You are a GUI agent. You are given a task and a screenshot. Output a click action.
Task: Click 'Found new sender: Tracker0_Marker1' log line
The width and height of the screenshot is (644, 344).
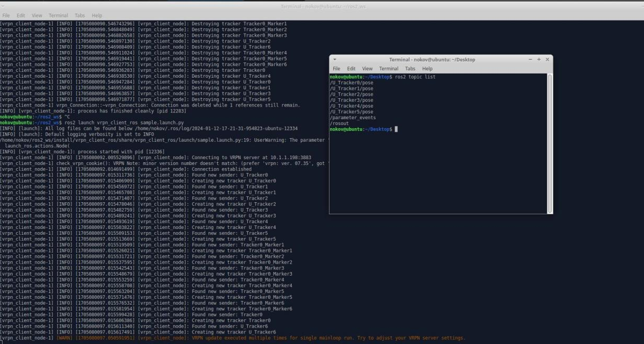point(142,244)
